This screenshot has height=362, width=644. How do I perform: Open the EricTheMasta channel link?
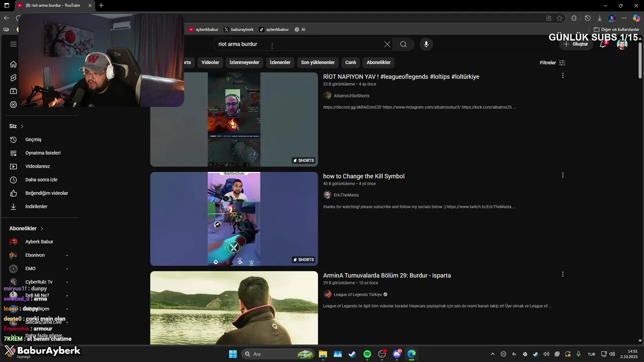(346, 195)
